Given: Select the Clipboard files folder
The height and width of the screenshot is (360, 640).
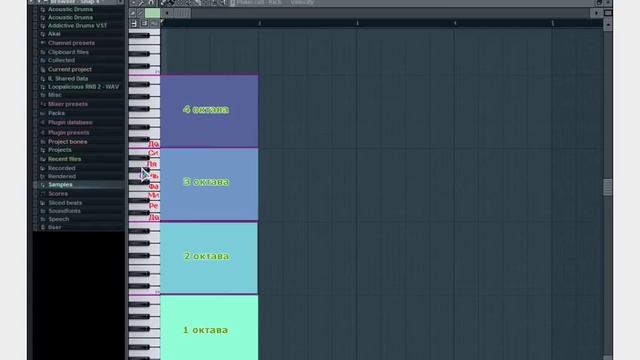Looking at the screenshot, I should coord(68,52).
